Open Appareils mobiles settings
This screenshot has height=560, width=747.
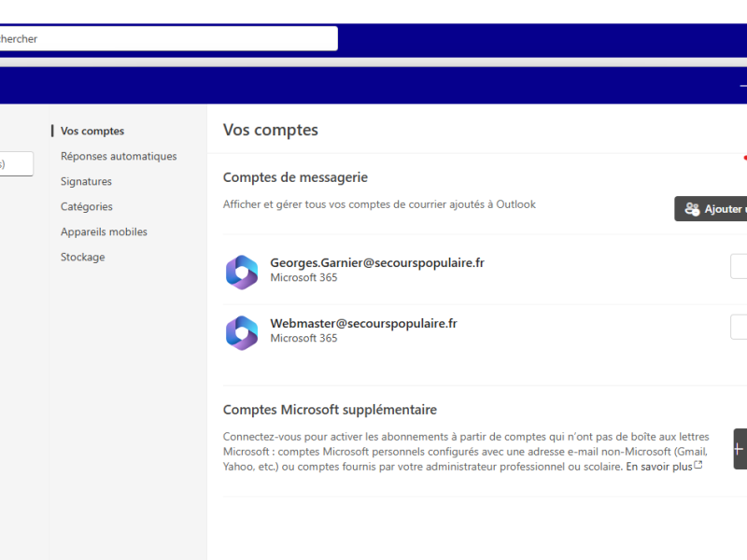click(x=104, y=231)
